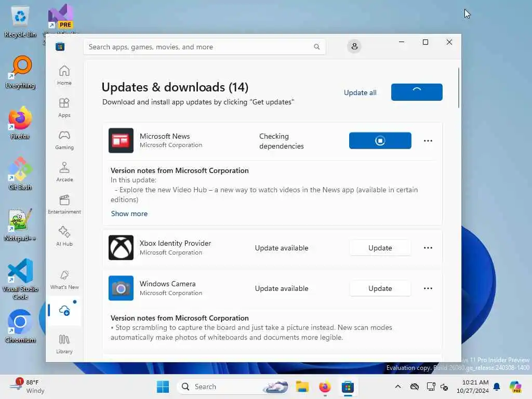Stop the Microsoft News update
The image size is (532, 399).
(x=380, y=140)
